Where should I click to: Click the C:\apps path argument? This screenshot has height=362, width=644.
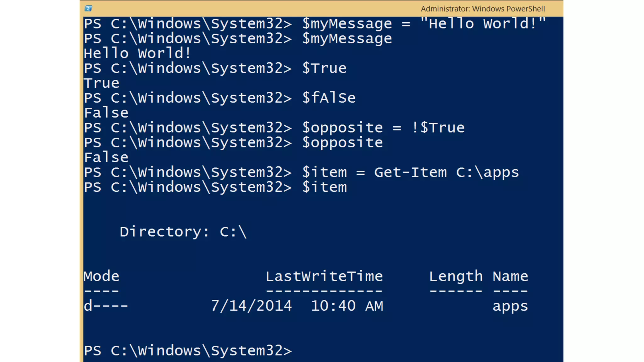487,173
